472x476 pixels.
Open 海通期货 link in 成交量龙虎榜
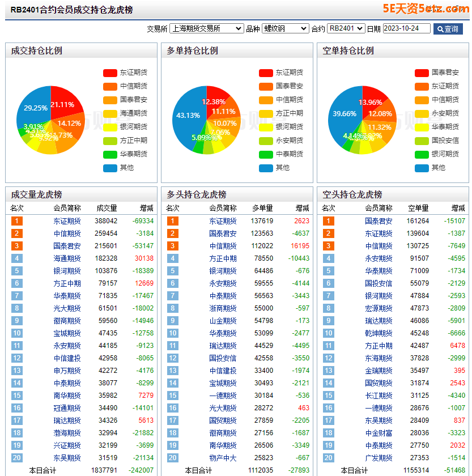(x=67, y=258)
